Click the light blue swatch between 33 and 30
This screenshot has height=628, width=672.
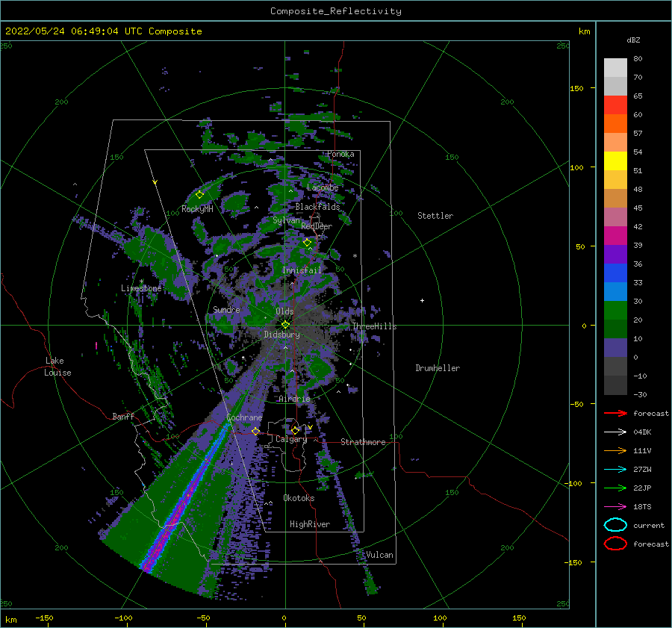click(615, 292)
